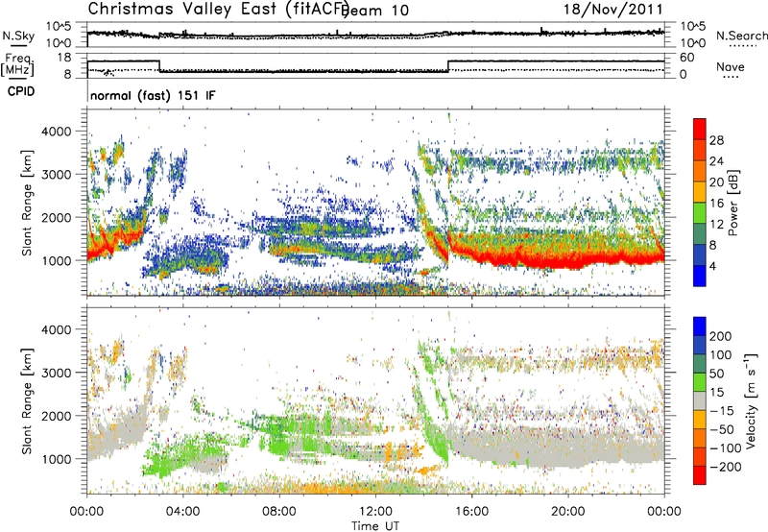The image size is (768, 532).
Task: Select the 'N.Sky' legend label
Action: point(18,36)
